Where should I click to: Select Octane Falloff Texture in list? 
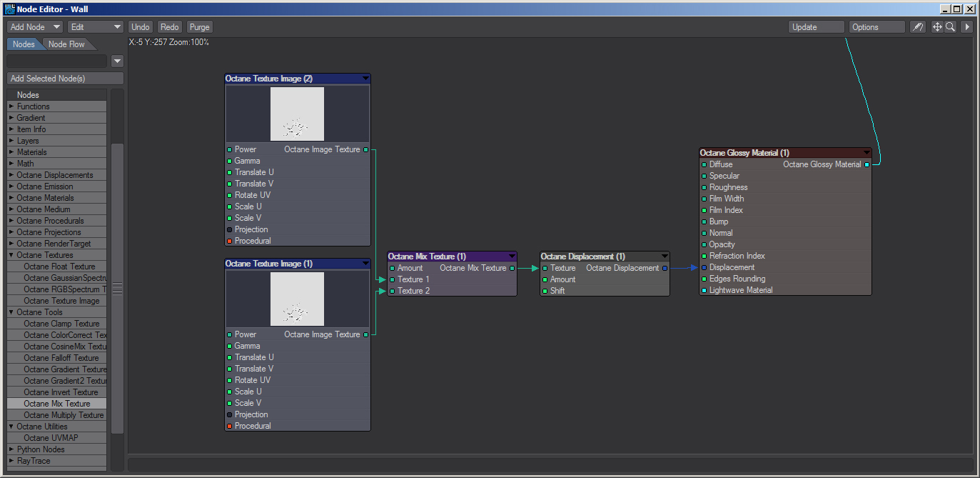tap(57, 358)
